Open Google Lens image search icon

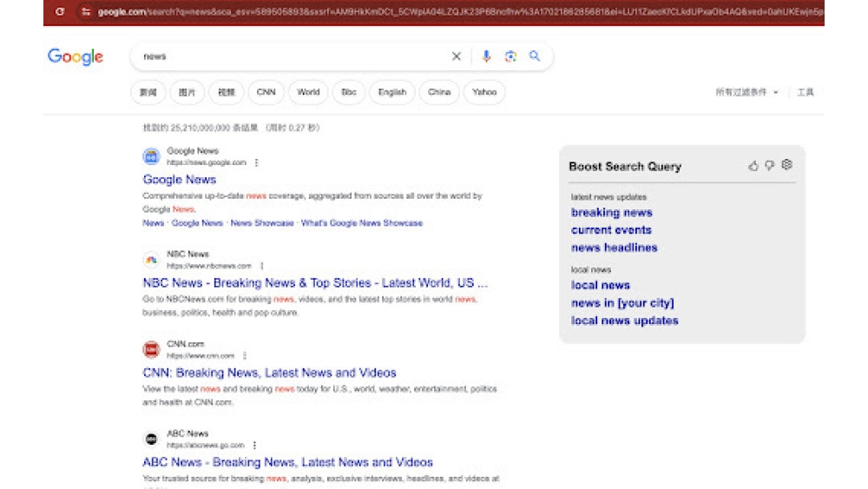(x=510, y=56)
